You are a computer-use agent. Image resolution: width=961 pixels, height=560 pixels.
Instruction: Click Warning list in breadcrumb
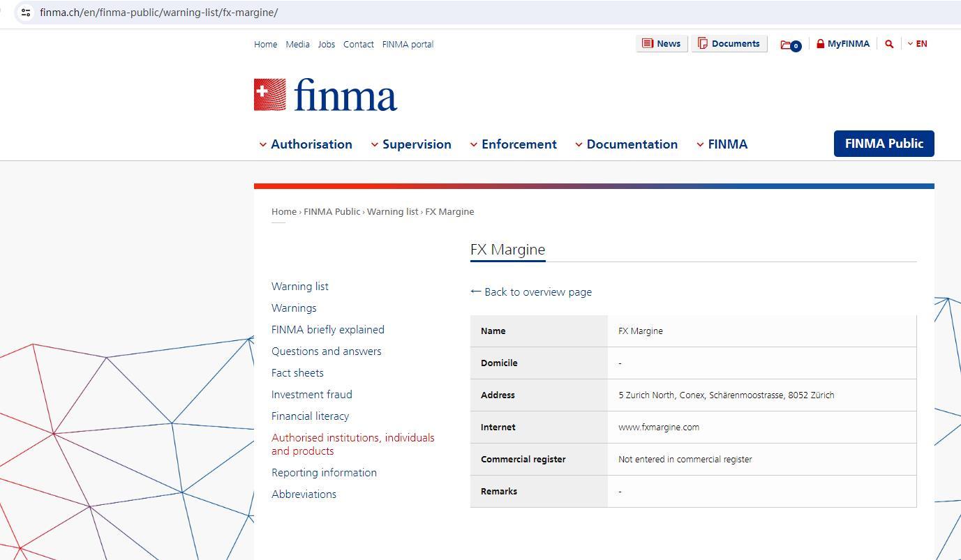(x=392, y=212)
